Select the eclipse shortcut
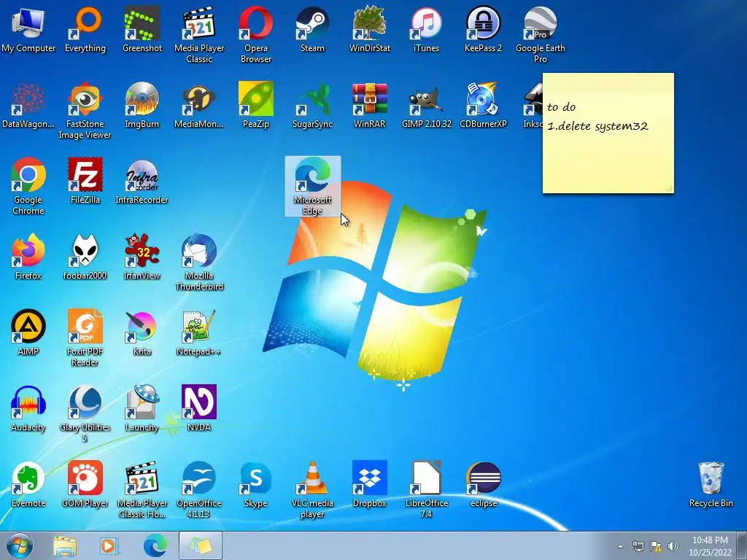This screenshot has width=747, height=560. [483, 484]
